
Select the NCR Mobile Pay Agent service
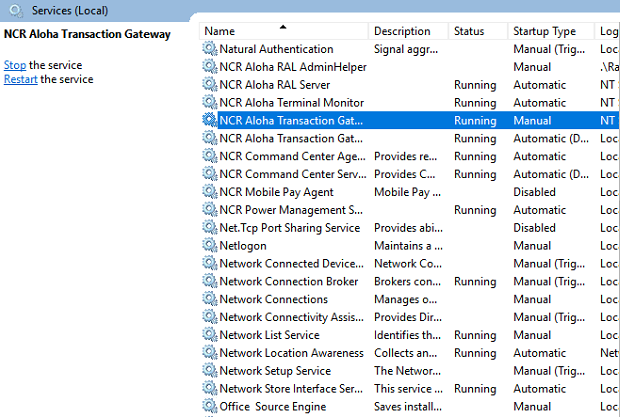276,192
